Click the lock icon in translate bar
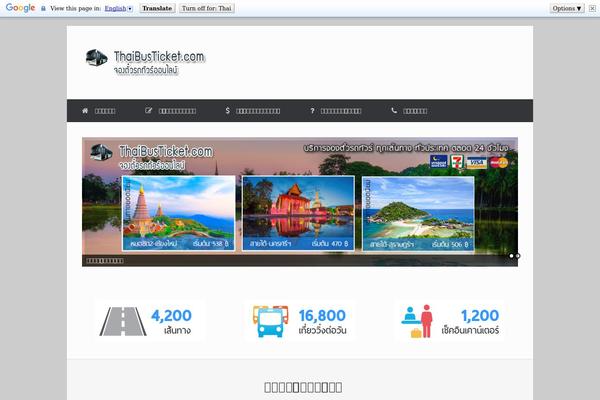 43,8
